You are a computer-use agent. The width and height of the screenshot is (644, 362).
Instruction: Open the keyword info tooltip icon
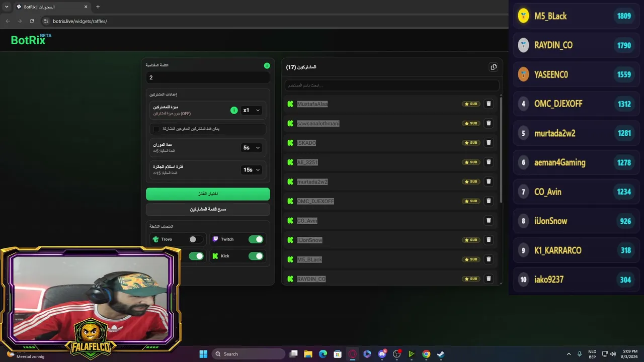(267, 65)
